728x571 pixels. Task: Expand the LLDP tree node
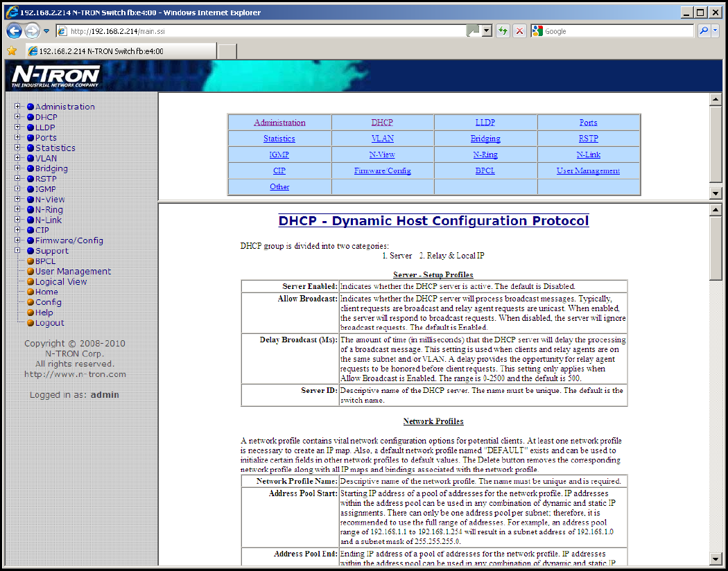pos(17,127)
